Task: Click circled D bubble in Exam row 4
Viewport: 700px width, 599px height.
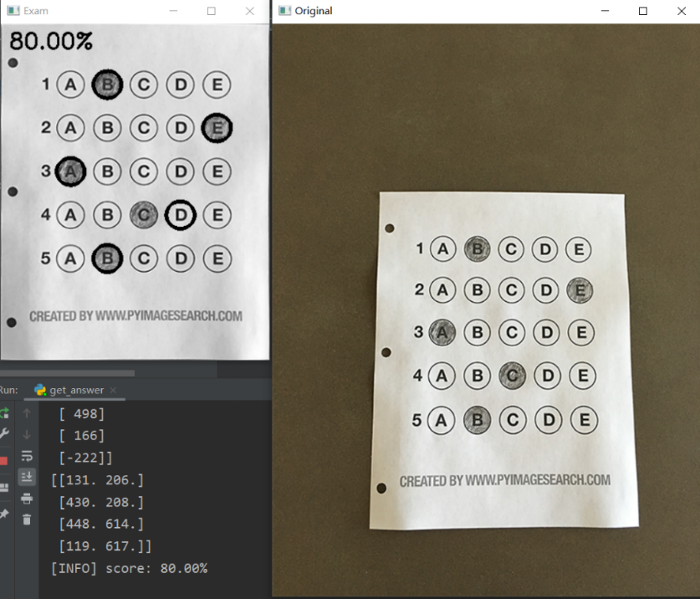Action: click(181, 215)
